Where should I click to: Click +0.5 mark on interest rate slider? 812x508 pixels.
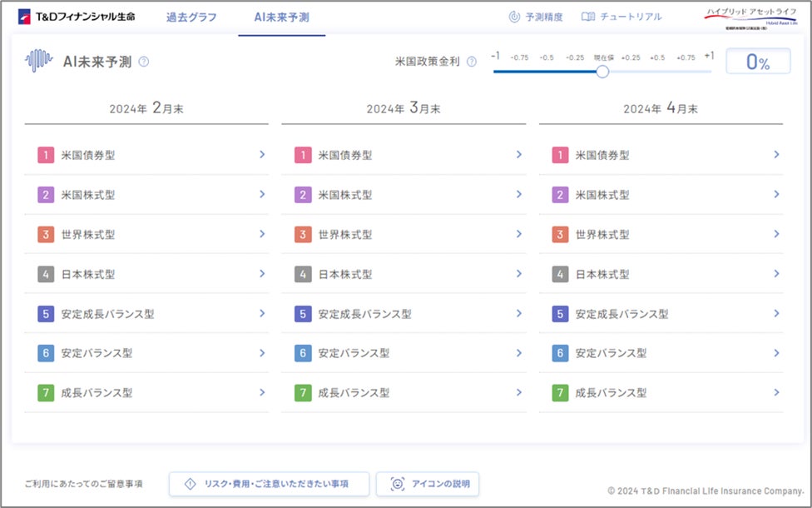(657, 57)
